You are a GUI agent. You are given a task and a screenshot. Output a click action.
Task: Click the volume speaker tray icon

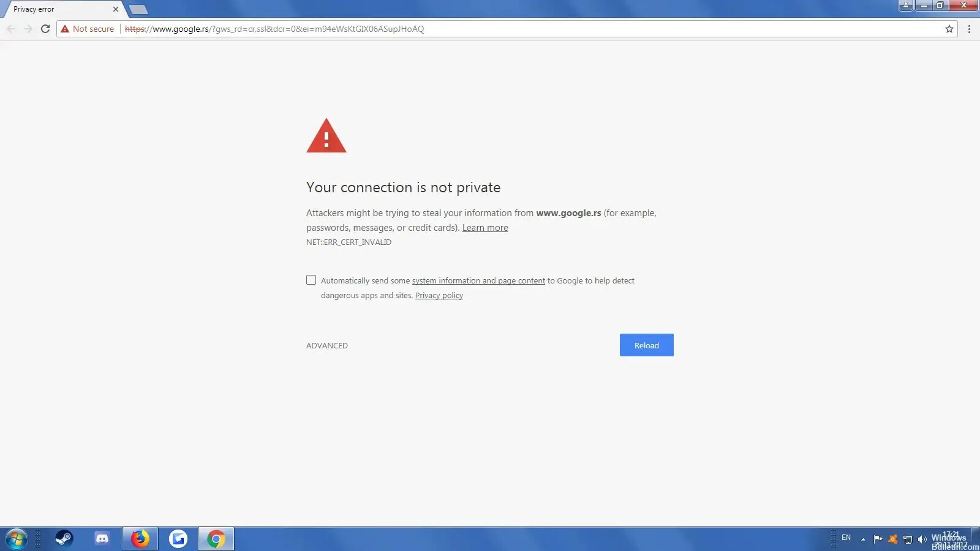[x=922, y=539]
